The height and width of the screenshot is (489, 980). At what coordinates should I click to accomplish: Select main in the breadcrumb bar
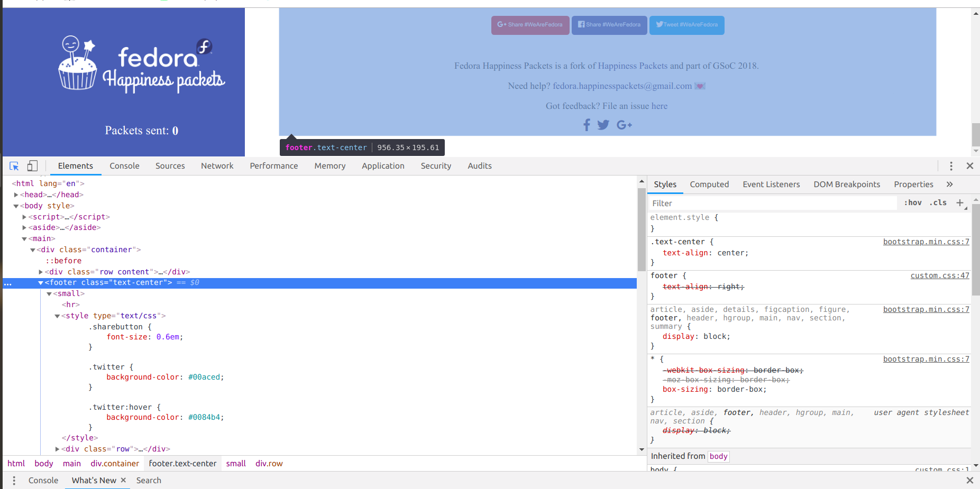pos(72,464)
